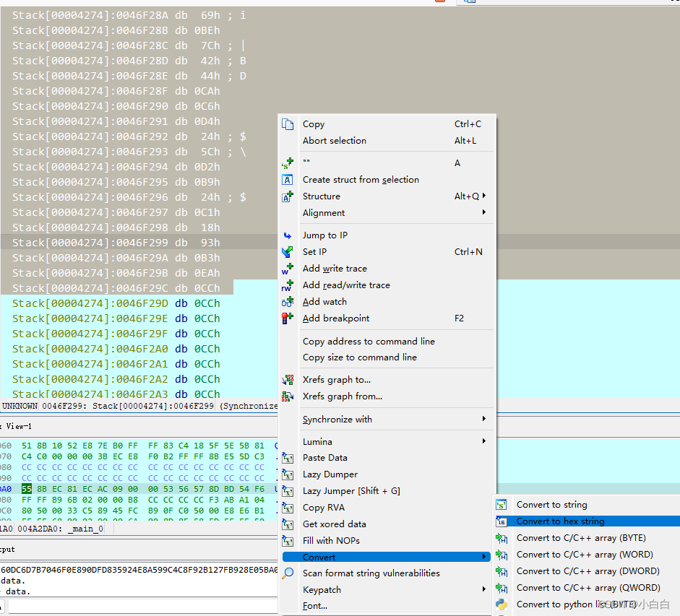Select the Add watch icon
This screenshot has height=616, width=680.
coord(288,301)
